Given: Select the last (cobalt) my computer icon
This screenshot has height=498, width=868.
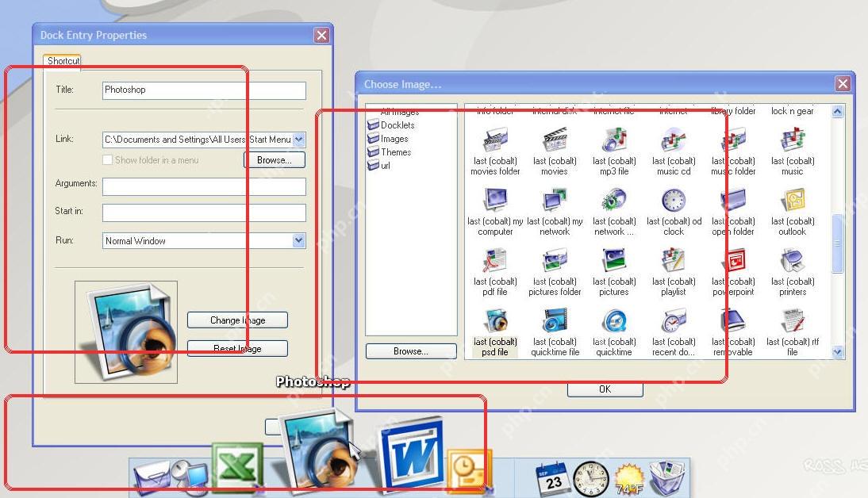Looking at the screenshot, I should coord(495,201).
